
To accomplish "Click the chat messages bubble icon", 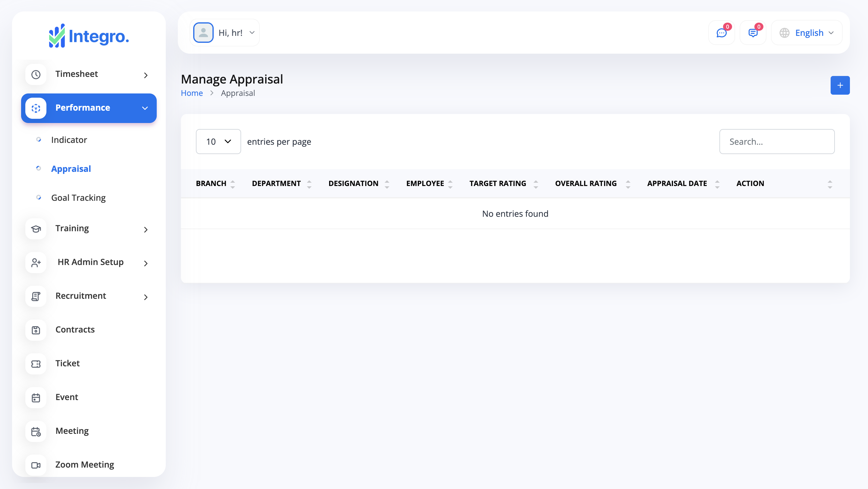I will [x=721, y=33].
